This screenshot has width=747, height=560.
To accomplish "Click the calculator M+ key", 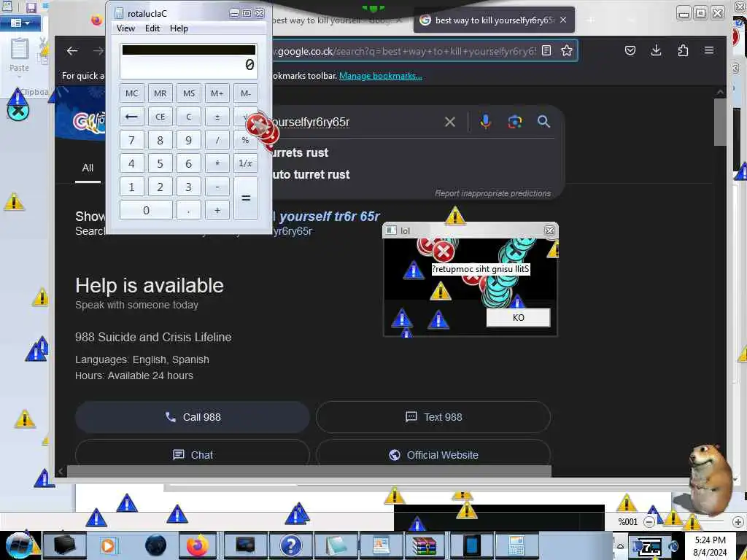I will point(217,93).
